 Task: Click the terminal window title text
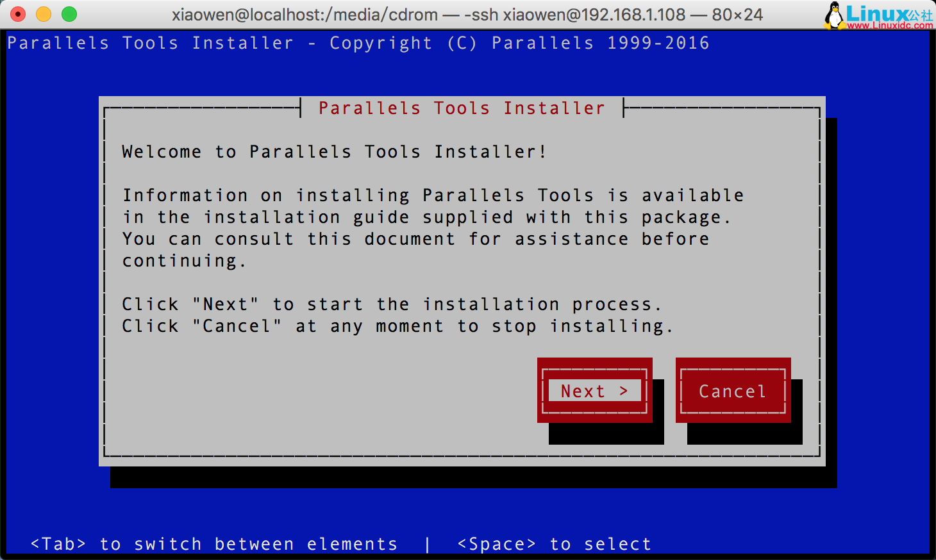click(467, 14)
